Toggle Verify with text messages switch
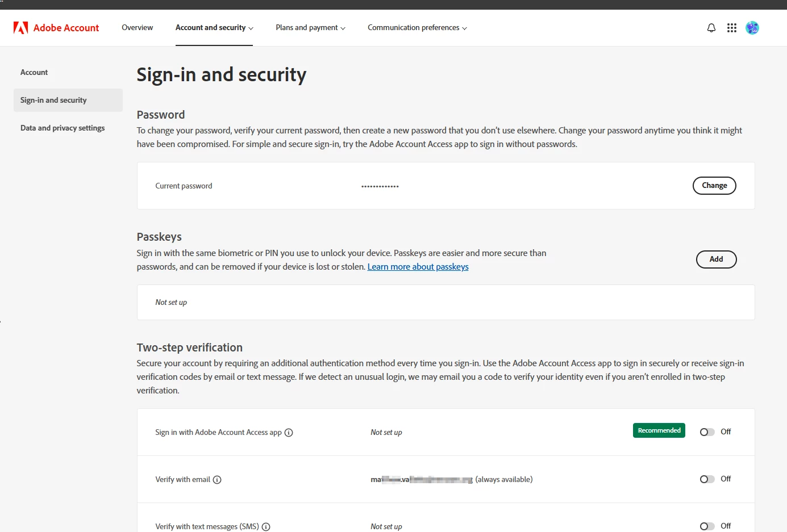The image size is (787, 532). point(707,526)
